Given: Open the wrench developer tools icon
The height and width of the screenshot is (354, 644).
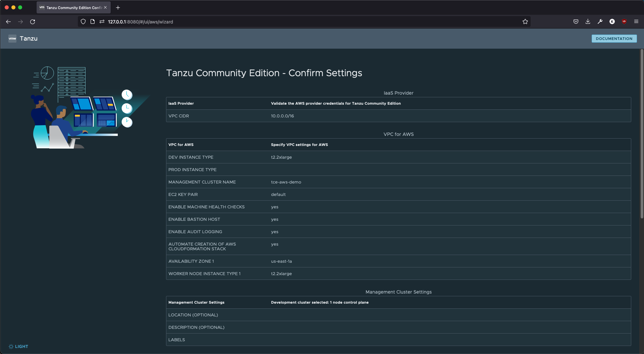Looking at the screenshot, I should click(x=600, y=22).
